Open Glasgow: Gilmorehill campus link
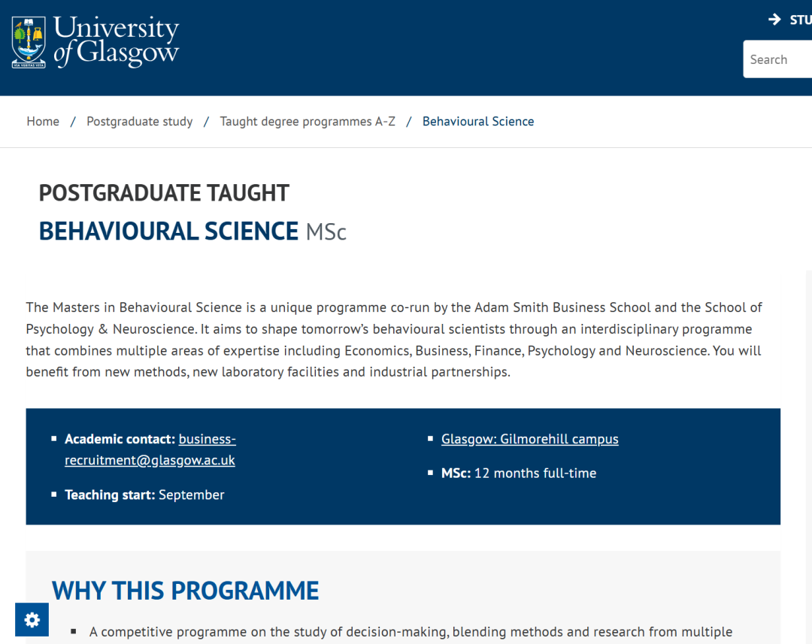812x644 pixels. point(530,439)
